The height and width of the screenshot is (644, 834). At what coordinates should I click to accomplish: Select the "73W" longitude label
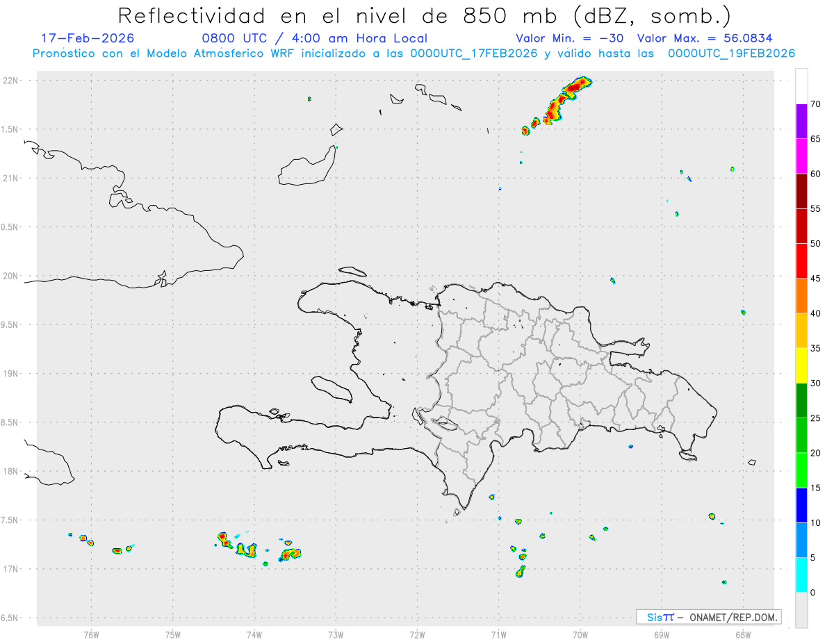click(336, 634)
